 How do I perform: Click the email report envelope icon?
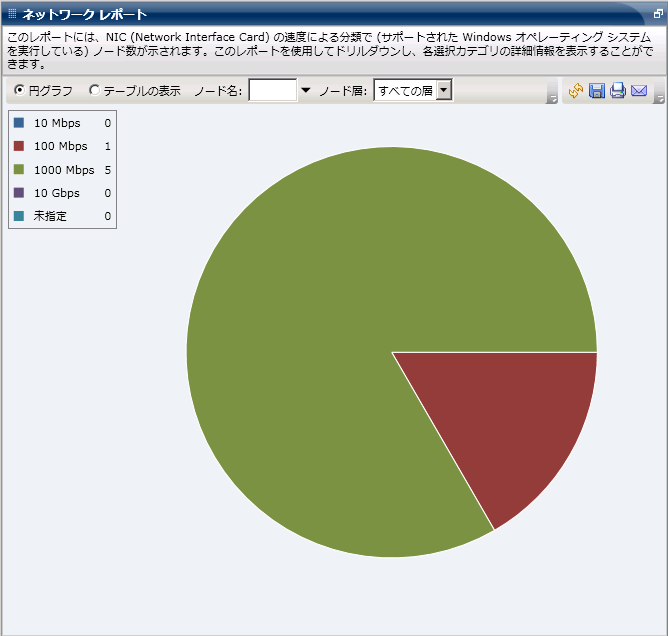(x=639, y=91)
